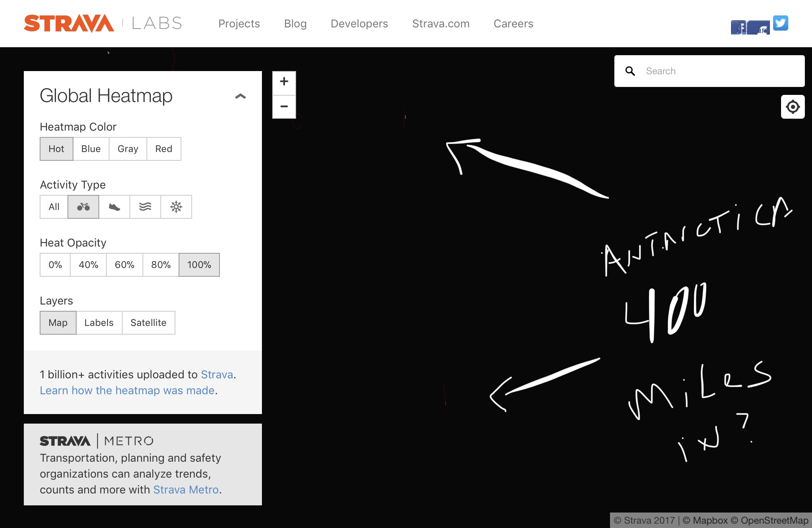Switch to Satellite layer

tap(148, 323)
